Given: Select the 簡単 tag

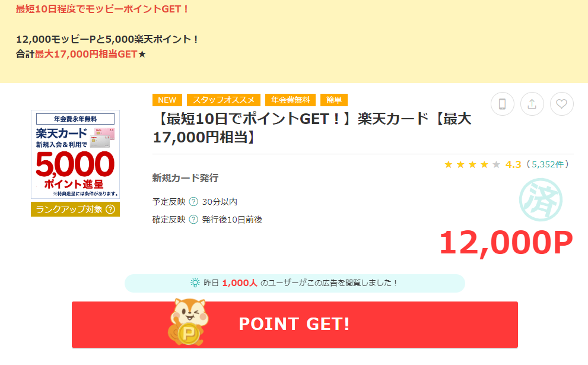Looking at the screenshot, I should [333, 100].
